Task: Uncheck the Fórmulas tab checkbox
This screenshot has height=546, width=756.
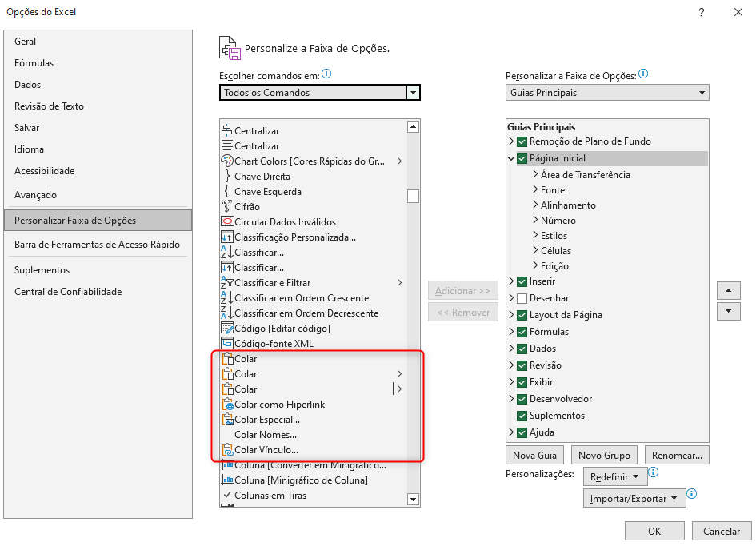Action: pyautogui.click(x=522, y=332)
